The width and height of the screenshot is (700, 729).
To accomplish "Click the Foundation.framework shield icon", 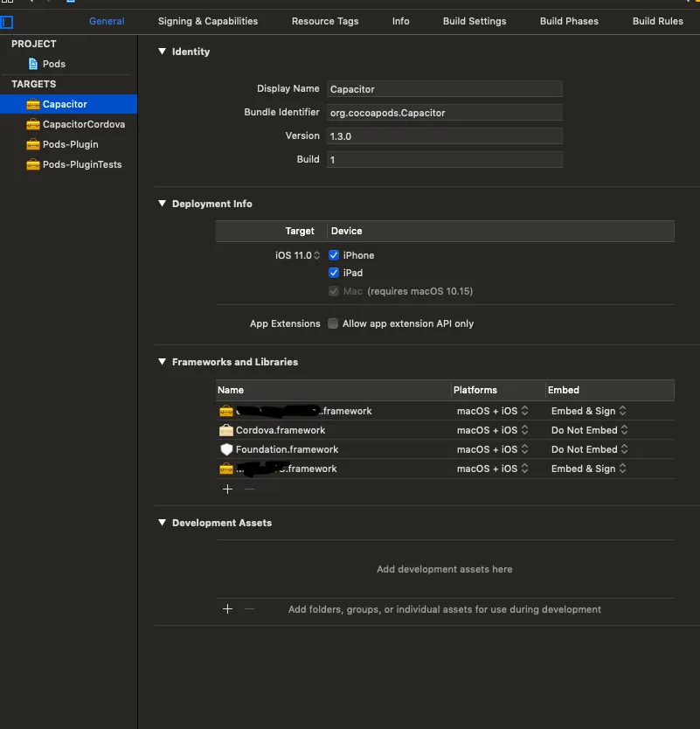I will pos(226,449).
